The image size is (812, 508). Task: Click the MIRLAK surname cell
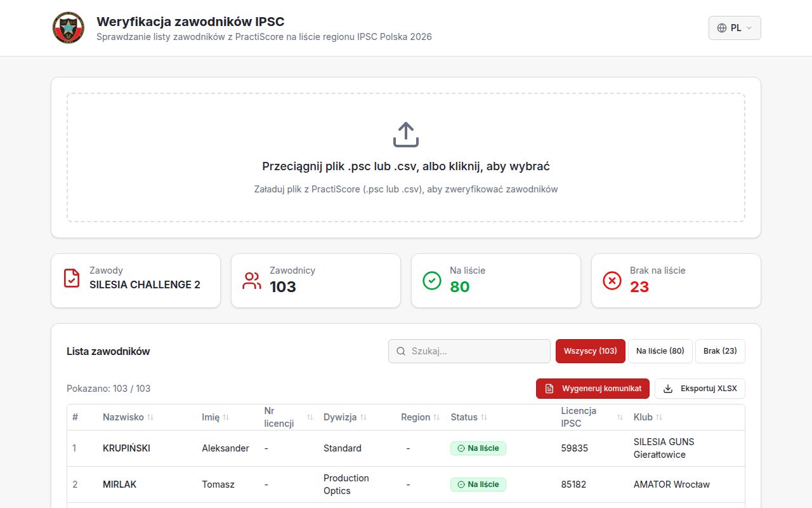click(x=119, y=485)
